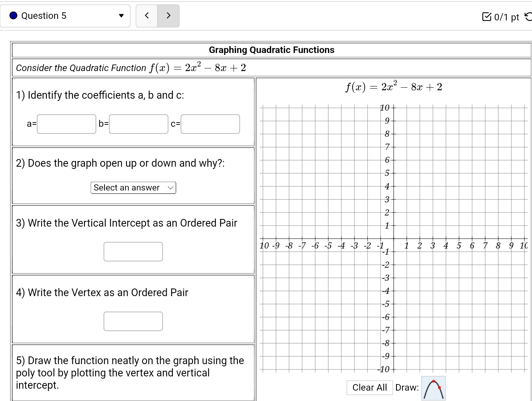Click '4) Write the Vertex as an Ordered Pair' text
Screen dimensions: 532x401
(x=102, y=293)
